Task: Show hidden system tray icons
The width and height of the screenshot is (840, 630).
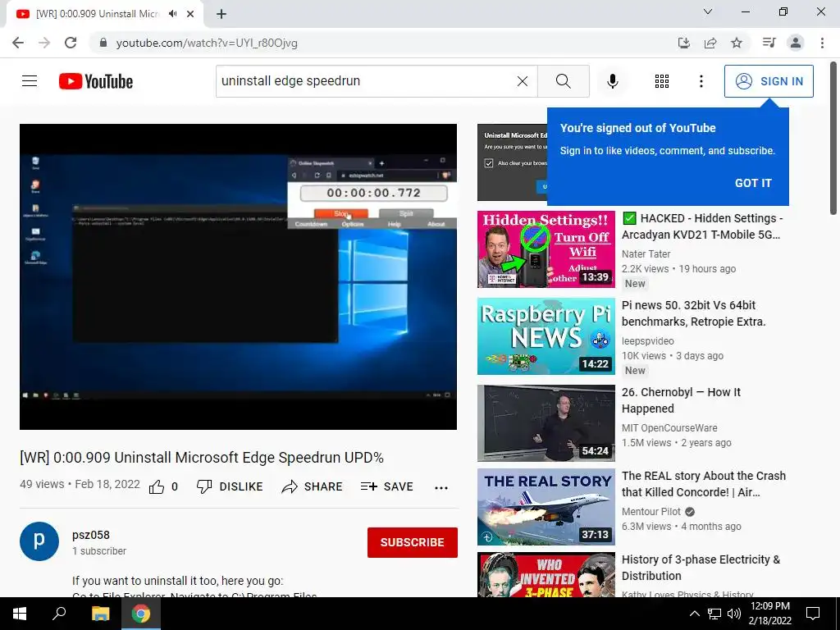Action: click(x=694, y=614)
